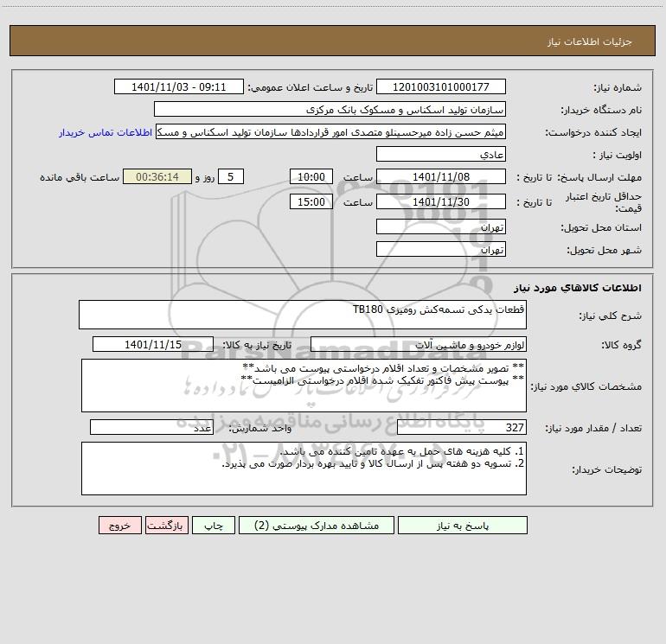Image resolution: width=666 pixels, height=644 pixels.
Task: Open مشاهده مدارک پیوستی (2) button
Action: [317, 526]
